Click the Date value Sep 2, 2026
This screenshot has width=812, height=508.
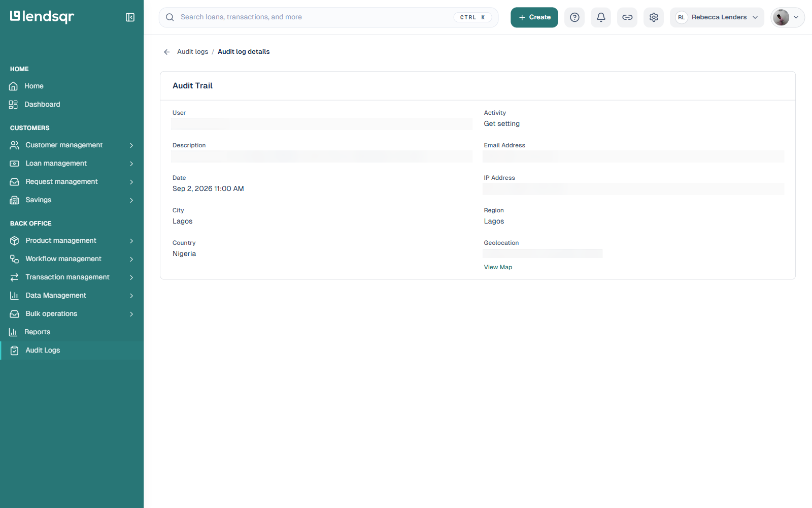[208, 188]
